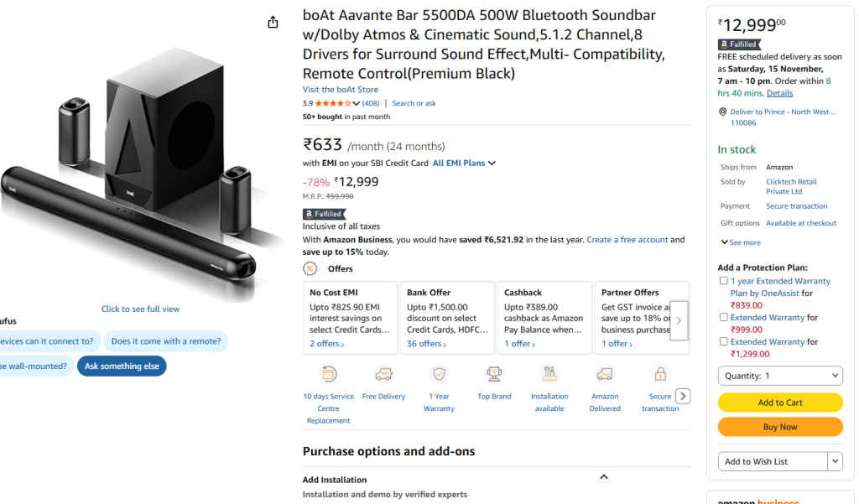Click the "Ask something else" chip
Image resolution: width=859 pixels, height=504 pixels.
[x=121, y=366]
